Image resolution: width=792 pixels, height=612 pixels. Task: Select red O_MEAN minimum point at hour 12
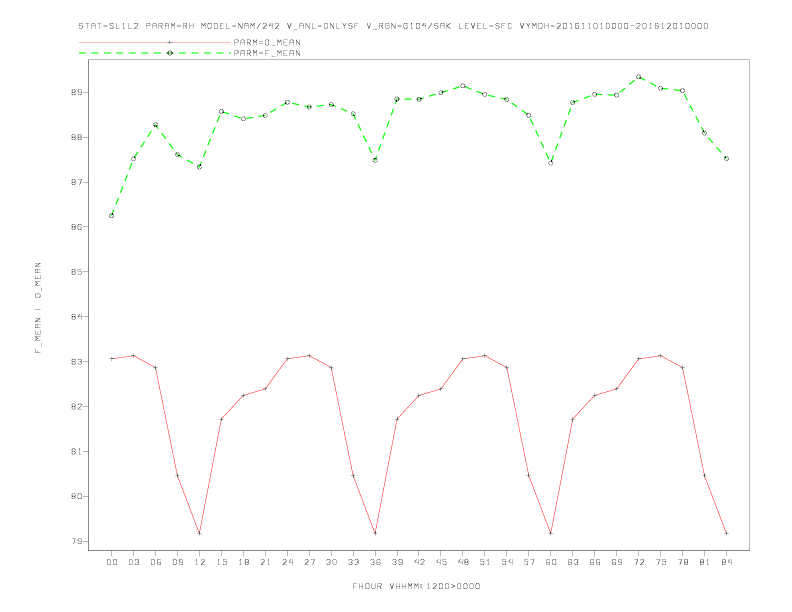point(200,533)
